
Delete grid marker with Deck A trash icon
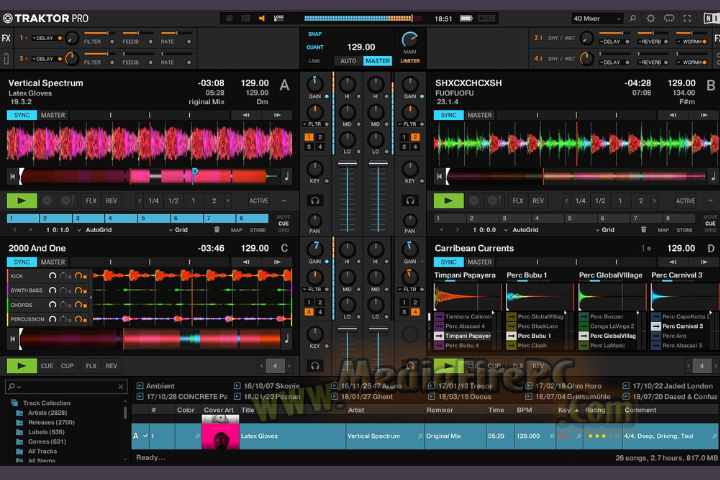point(217,230)
